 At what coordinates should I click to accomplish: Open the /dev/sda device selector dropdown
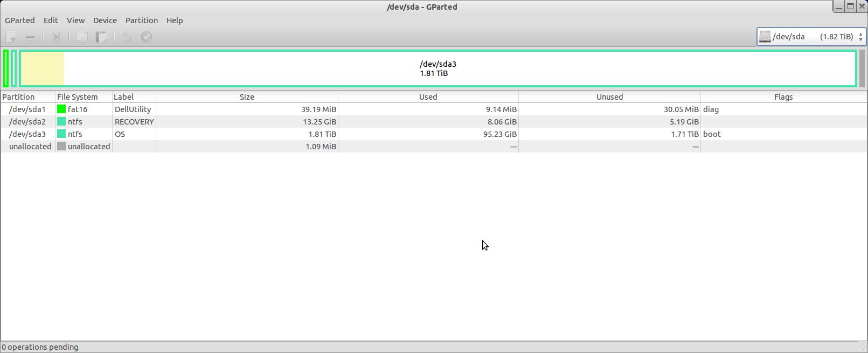811,37
